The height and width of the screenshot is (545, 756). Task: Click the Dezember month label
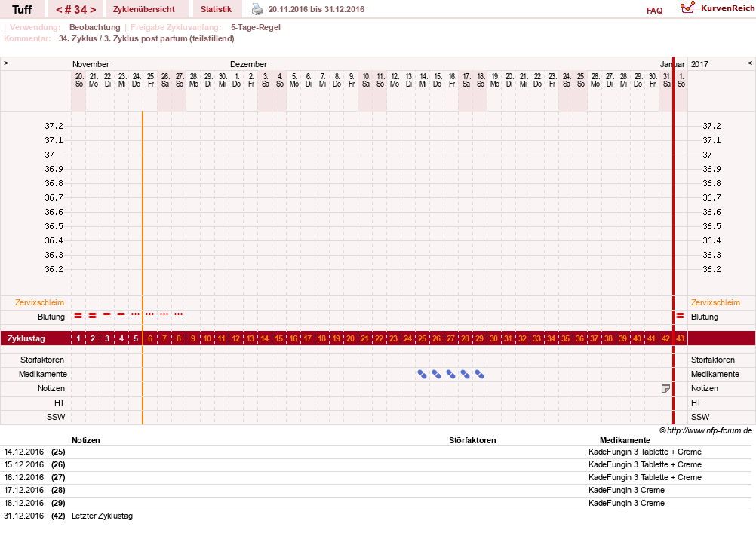(248, 64)
